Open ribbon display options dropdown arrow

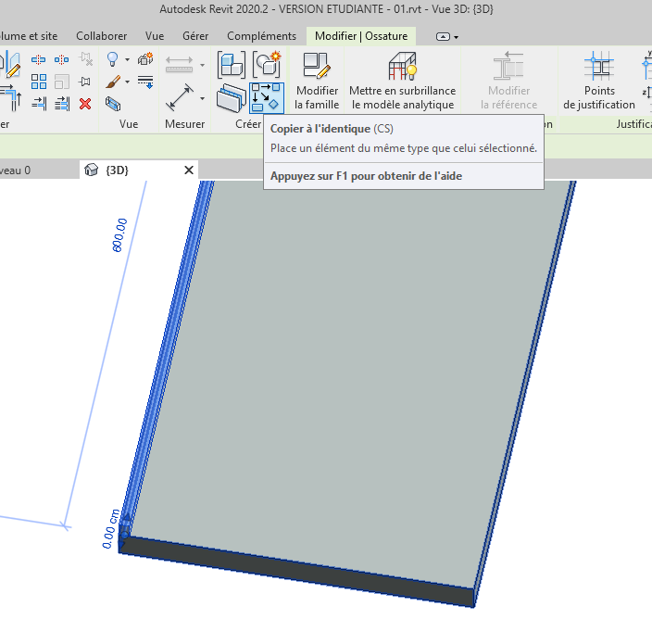click(x=457, y=37)
